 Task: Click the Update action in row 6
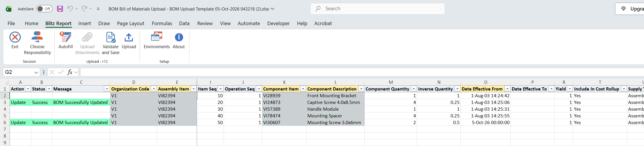pyautogui.click(x=20, y=123)
